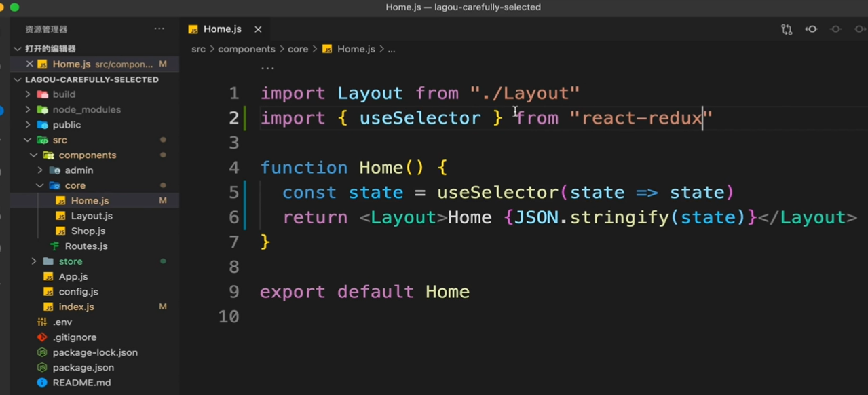Click the blue core folder icon
This screenshot has height=395, width=868.
[x=55, y=185]
